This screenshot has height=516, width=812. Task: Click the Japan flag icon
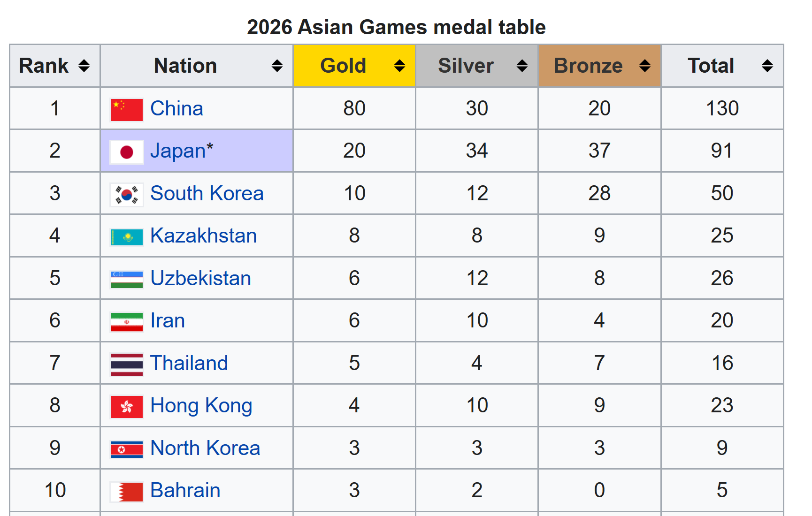(126, 152)
